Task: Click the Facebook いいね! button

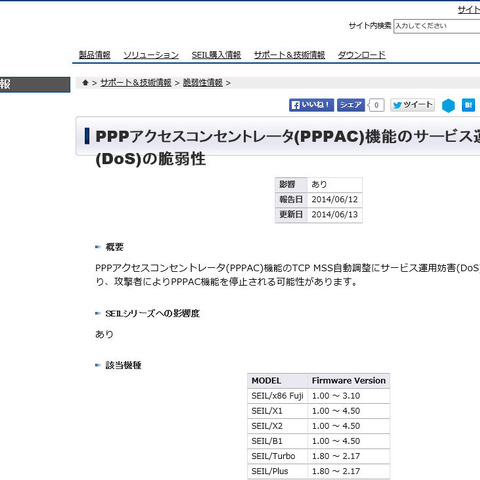Action: click(x=311, y=105)
